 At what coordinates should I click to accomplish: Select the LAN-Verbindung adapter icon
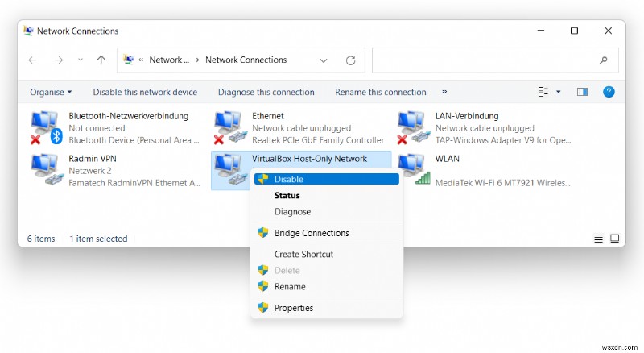click(x=413, y=127)
